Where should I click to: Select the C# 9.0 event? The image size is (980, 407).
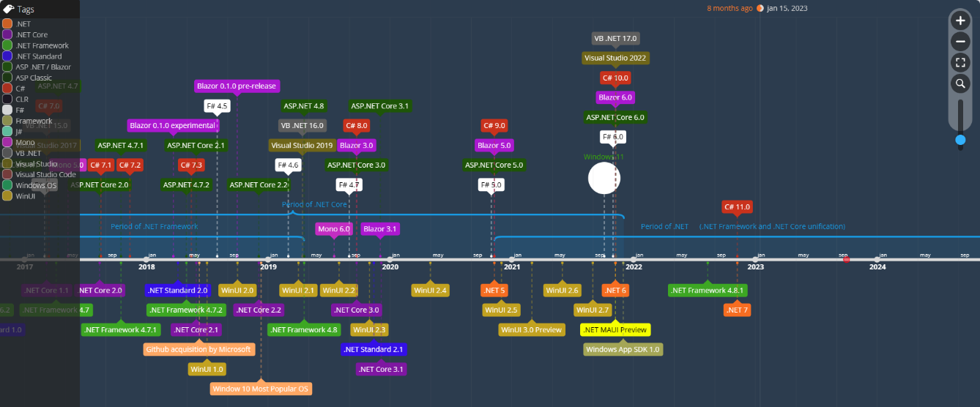tap(494, 125)
